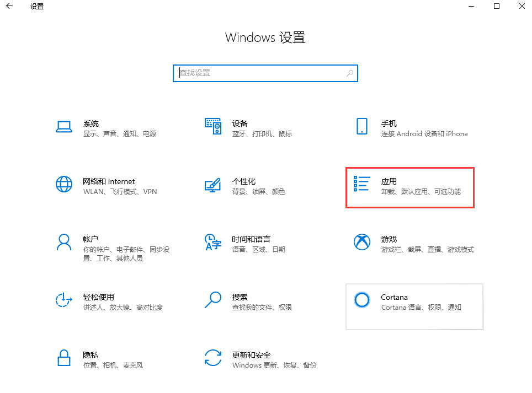Click the System laptop icon
Screen dimensions: 532x393
coord(64,127)
